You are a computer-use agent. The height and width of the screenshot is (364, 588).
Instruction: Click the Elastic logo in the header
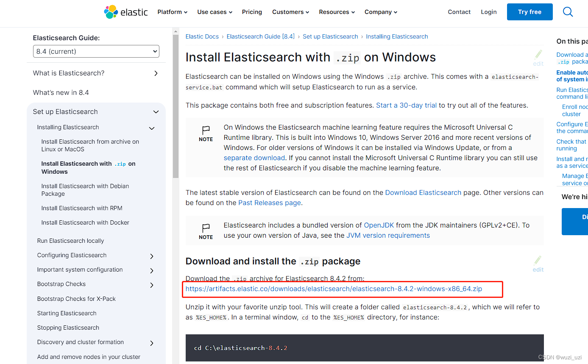click(x=125, y=12)
